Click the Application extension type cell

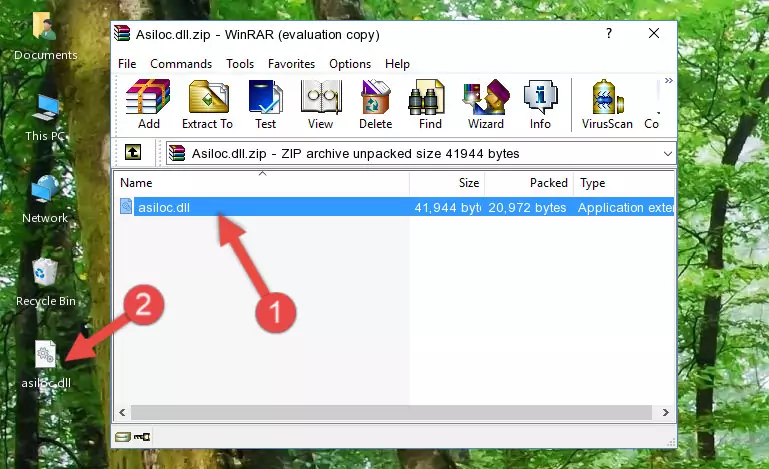[626, 208]
